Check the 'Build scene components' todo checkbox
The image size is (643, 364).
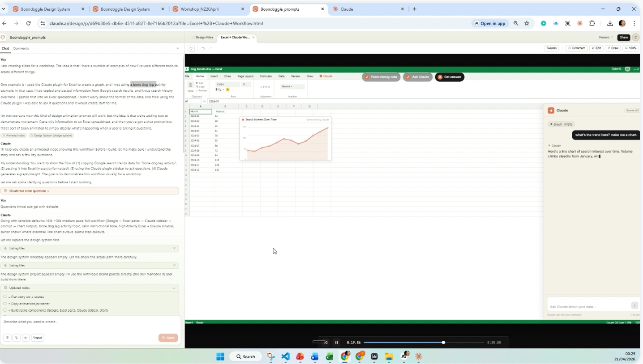5,310
